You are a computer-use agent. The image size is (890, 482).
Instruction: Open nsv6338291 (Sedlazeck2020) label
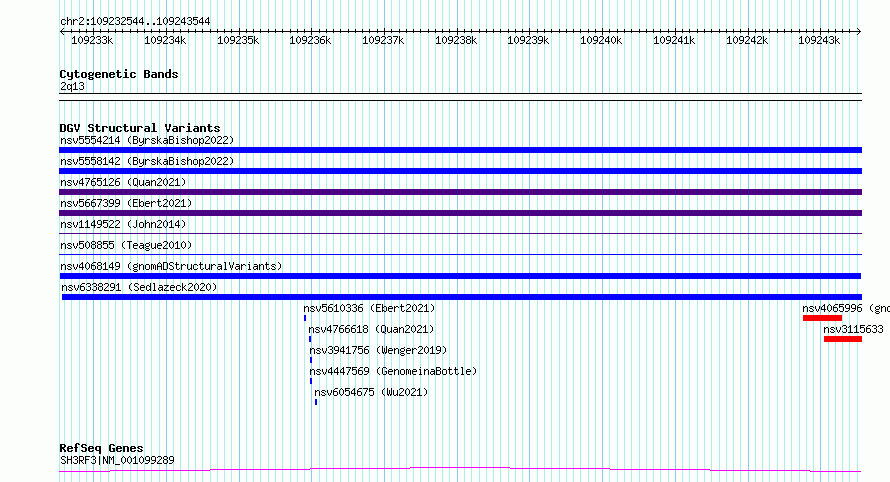point(139,287)
